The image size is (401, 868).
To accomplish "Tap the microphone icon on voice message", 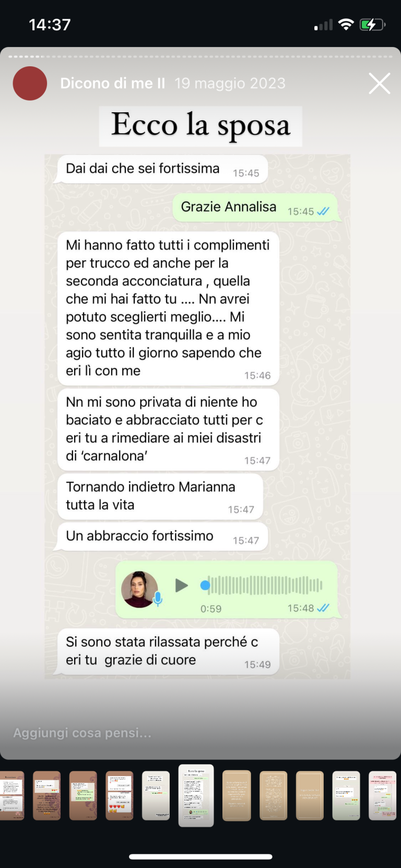I will click(158, 599).
